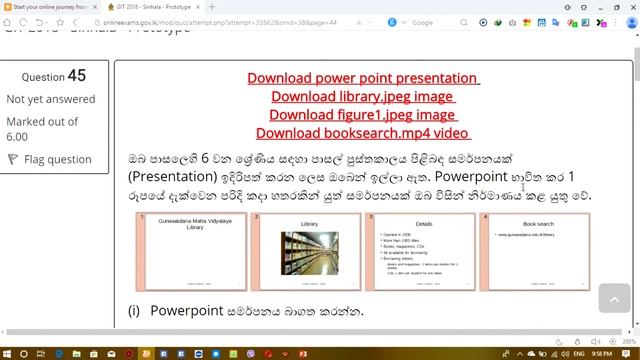
Task: Click the address bar URL
Action: tap(220, 22)
